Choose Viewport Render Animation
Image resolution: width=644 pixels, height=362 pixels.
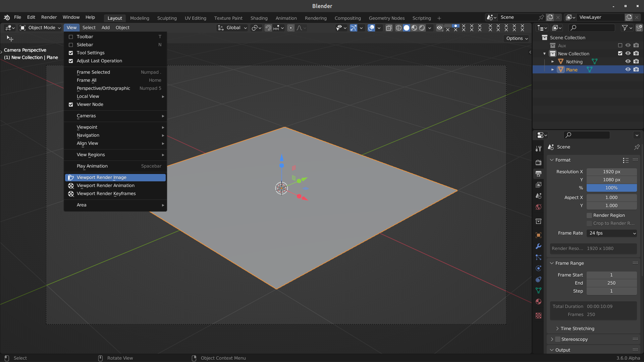pos(115,186)
